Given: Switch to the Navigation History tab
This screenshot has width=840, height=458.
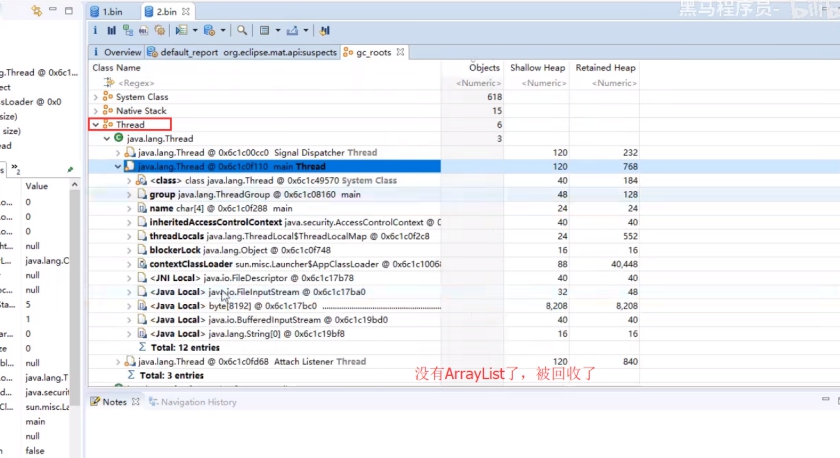Looking at the screenshot, I should click(x=192, y=402).
